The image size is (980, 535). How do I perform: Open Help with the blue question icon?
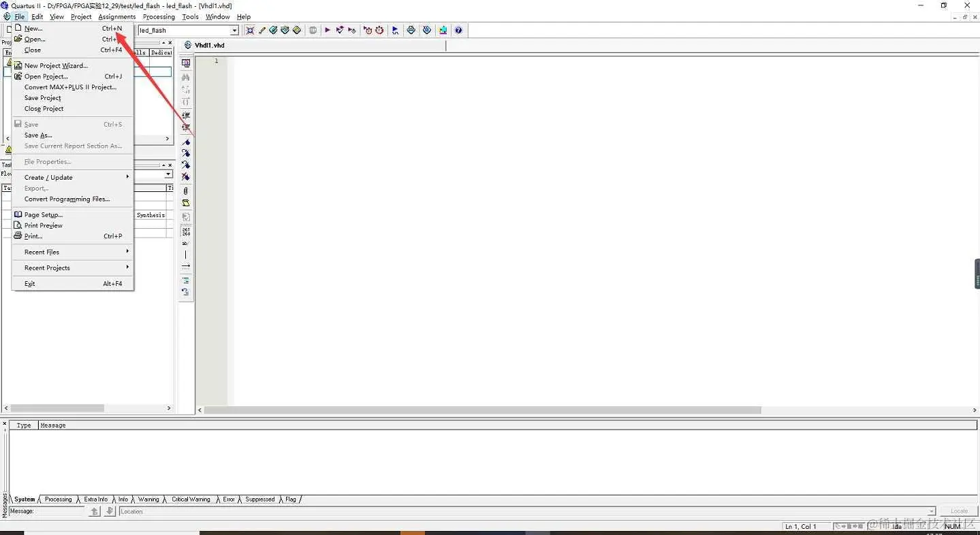point(458,30)
